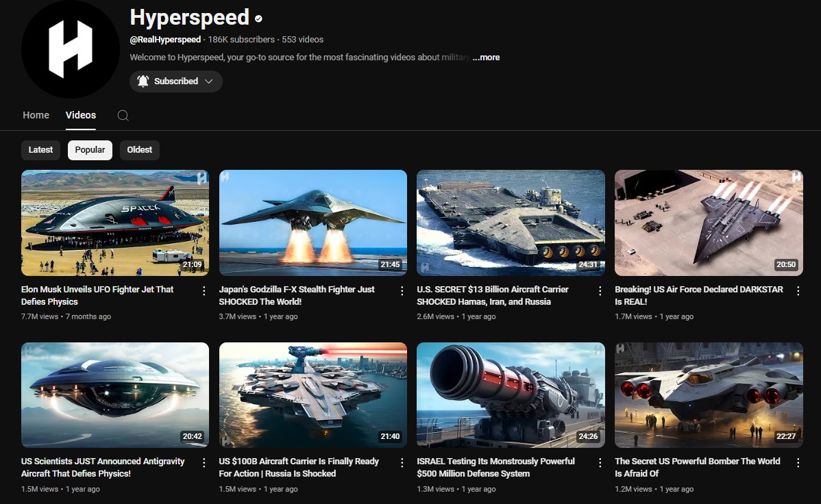The height and width of the screenshot is (504, 821).
Task: Sort videos by Latest
Action: click(x=40, y=150)
